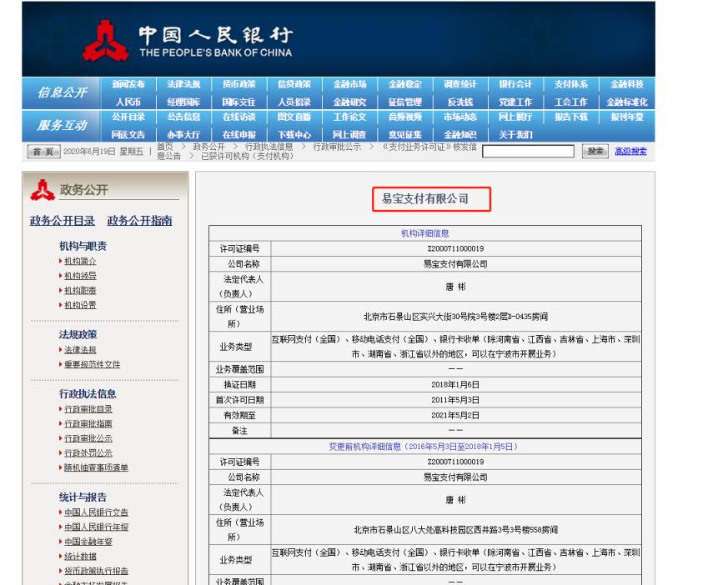This screenshot has width=728, height=585.
Task: Go to 图文直播 section
Action: point(294,117)
